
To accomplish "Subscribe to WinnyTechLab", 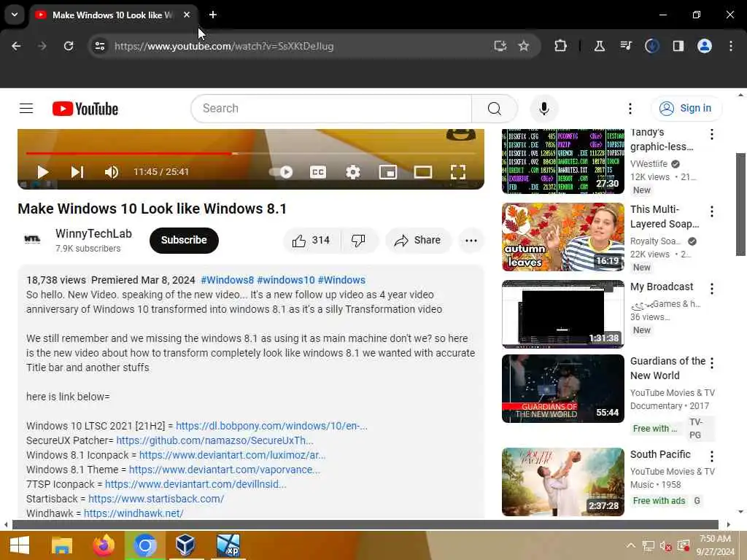I will tap(184, 240).
